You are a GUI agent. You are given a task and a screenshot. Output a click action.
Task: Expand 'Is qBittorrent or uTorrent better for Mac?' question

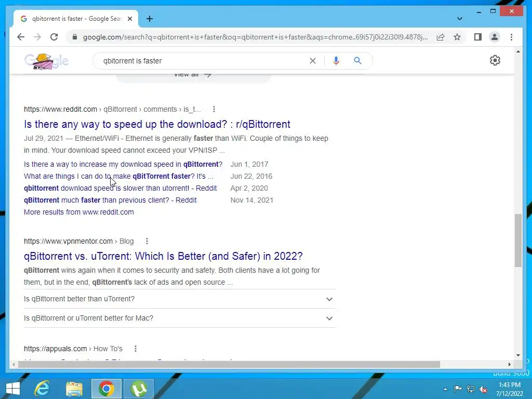coord(179,318)
